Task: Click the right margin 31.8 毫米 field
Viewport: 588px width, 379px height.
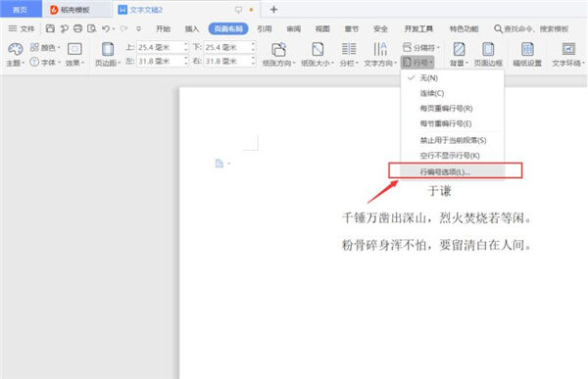Action: [227, 61]
